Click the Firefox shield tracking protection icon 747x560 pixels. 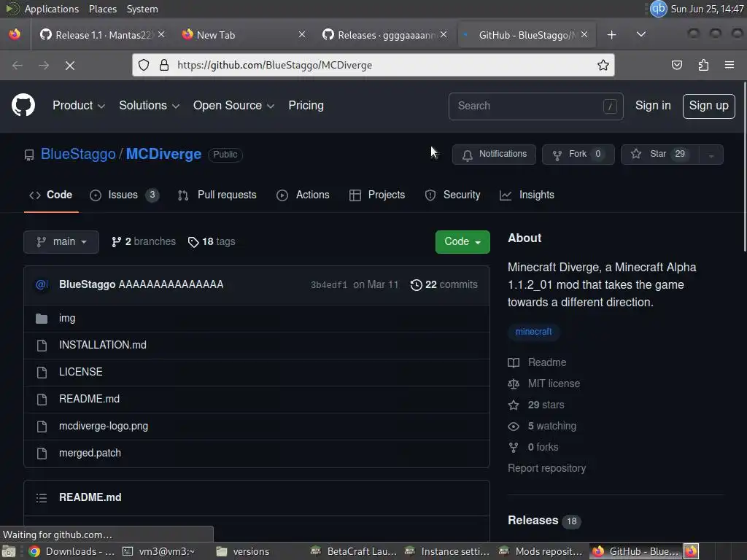(x=144, y=65)
